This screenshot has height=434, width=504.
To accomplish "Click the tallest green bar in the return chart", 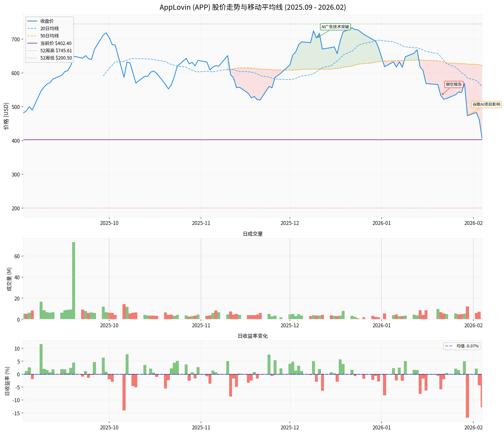I will pyautogui.click(x=41, y=359).
